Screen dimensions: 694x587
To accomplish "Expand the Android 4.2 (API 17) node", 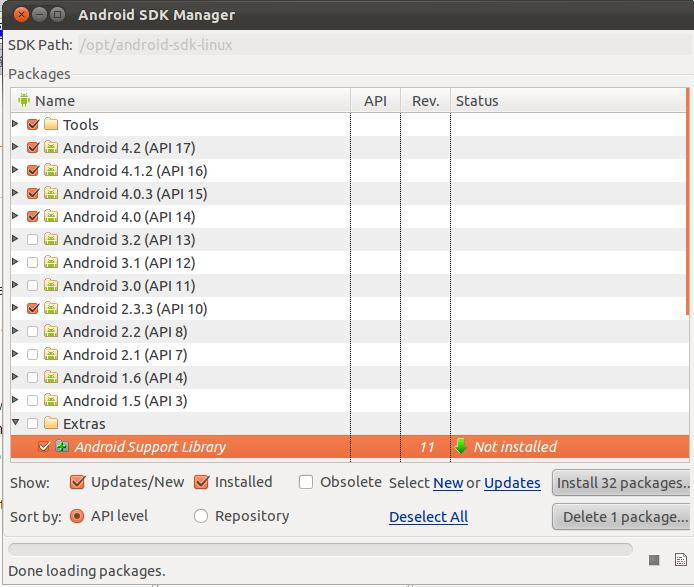I will (x=15, y=147).
